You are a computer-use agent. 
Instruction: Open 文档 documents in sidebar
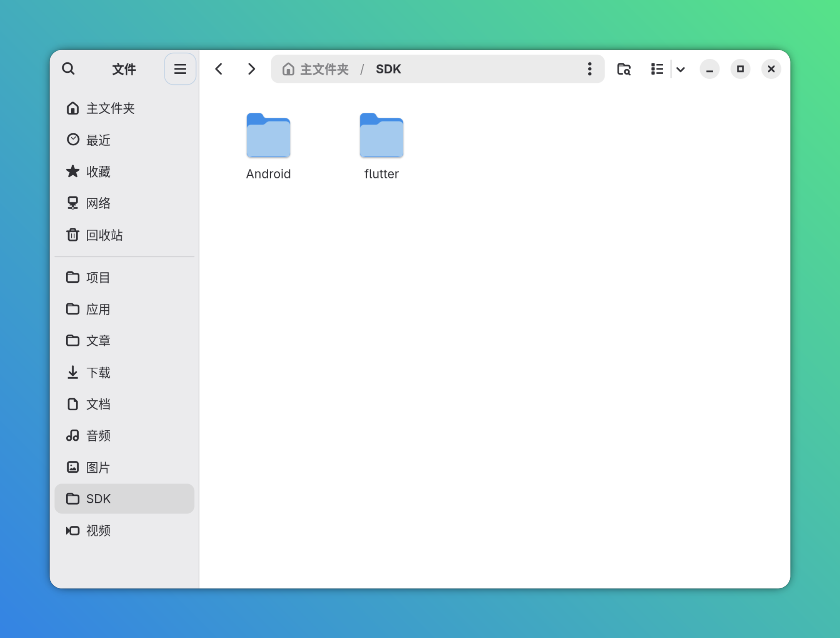point(124,404)
